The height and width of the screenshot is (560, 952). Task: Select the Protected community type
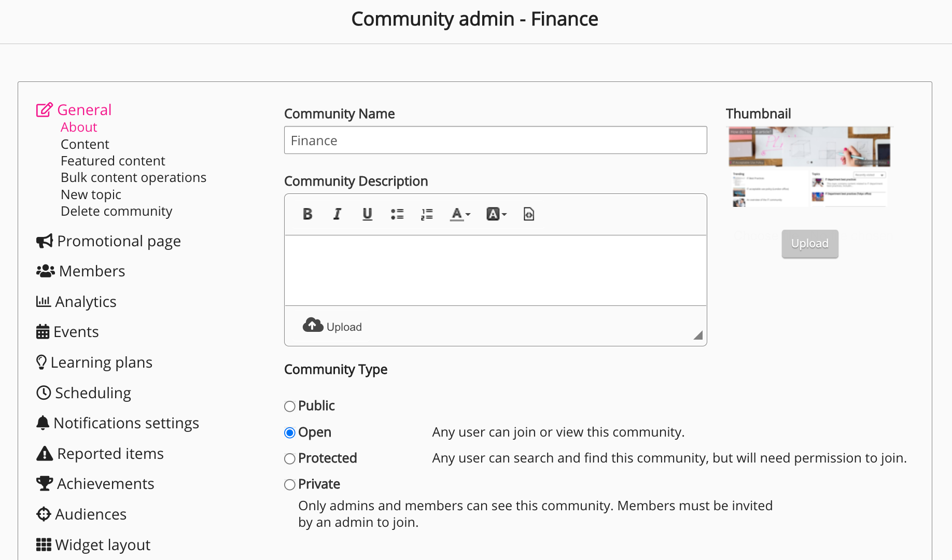pos(290,459)
